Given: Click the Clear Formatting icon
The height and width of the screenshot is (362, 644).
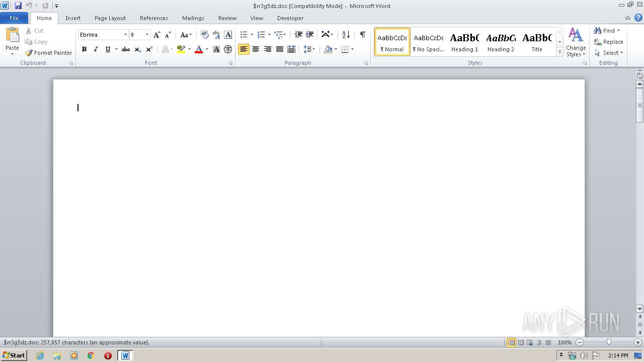Looking at the screenshot, I should pyautogui.click(x=205, y=35).
